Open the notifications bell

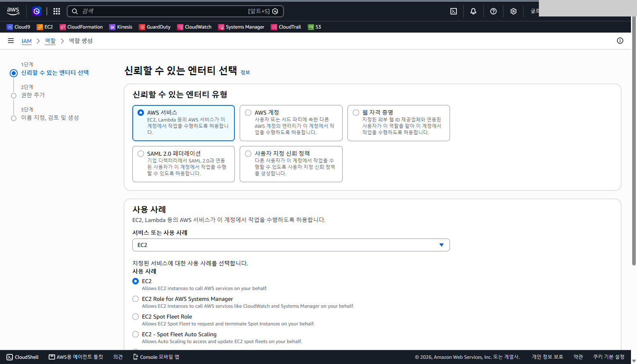coord(473,11)
